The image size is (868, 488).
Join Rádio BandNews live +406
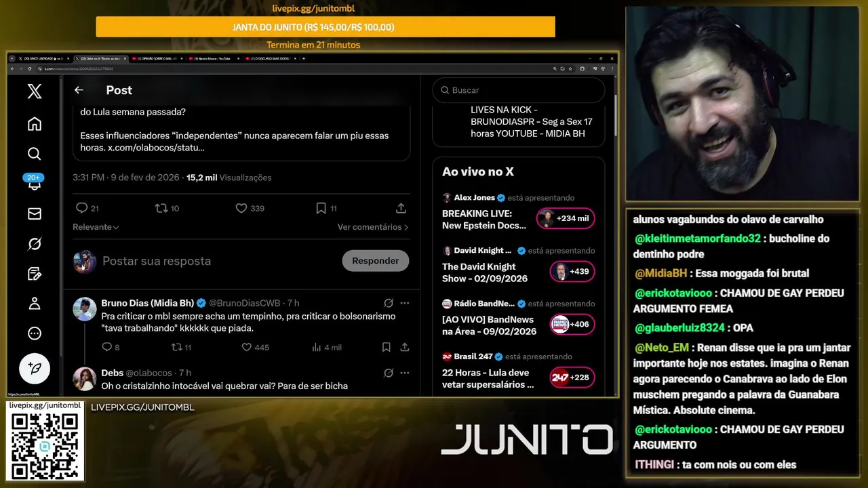click(572, 325)
